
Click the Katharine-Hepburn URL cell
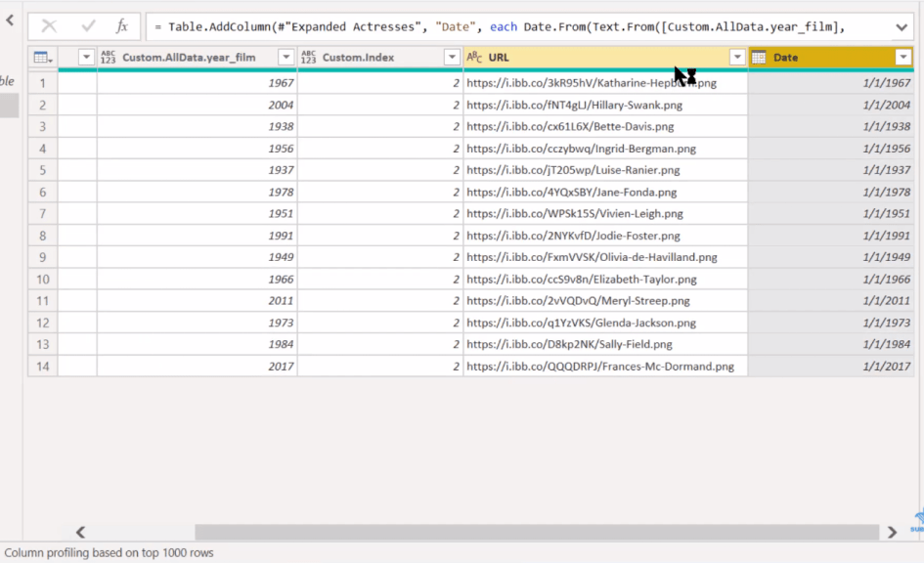coord(605,83)
